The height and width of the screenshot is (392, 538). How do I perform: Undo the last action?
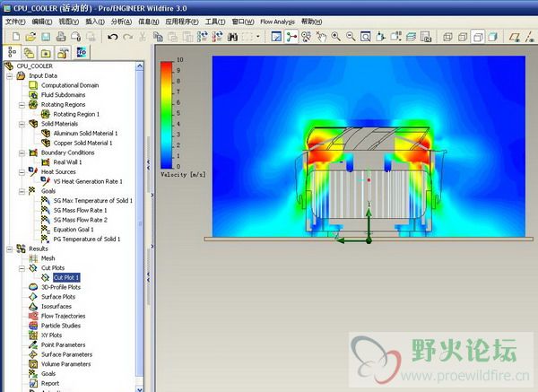pos(113,37)
